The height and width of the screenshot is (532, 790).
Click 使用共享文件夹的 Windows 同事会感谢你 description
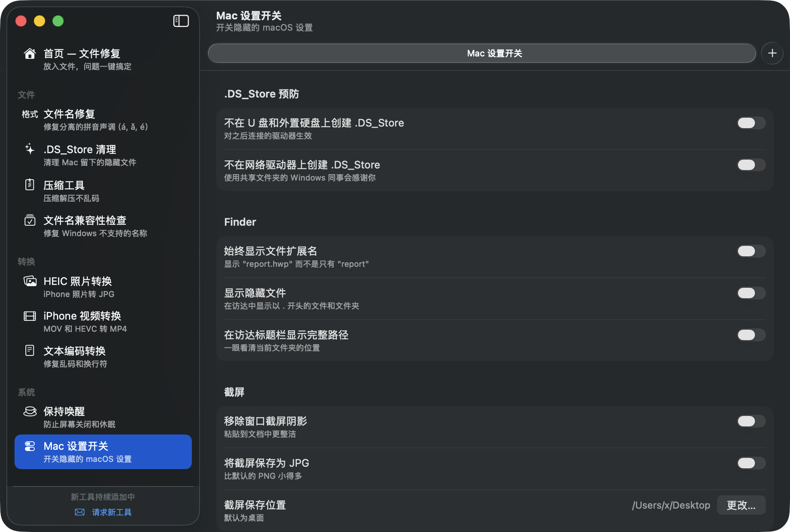(300, 178)
